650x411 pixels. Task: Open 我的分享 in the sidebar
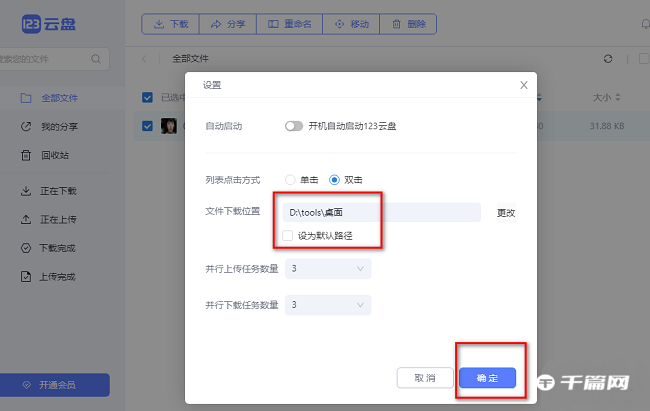click(x=58, y=127)
